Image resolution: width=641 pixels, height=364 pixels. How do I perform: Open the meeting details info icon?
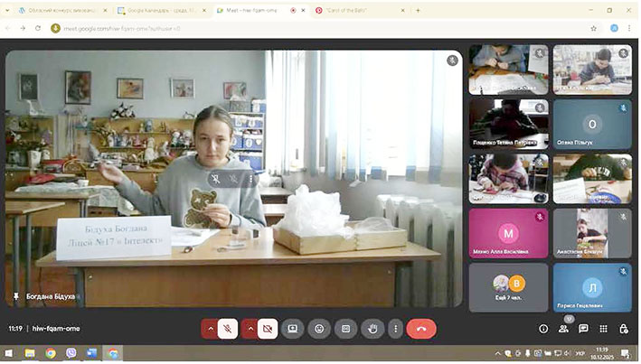(x=543, y=329)
